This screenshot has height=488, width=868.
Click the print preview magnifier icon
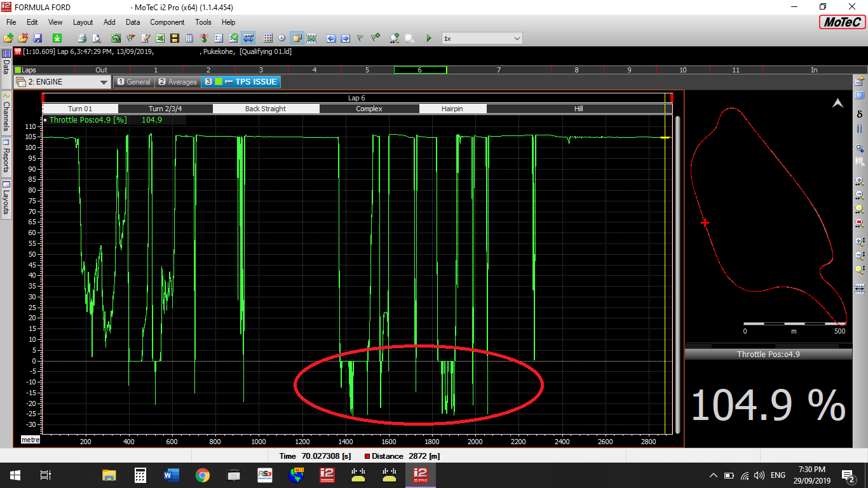pos(97,38)
